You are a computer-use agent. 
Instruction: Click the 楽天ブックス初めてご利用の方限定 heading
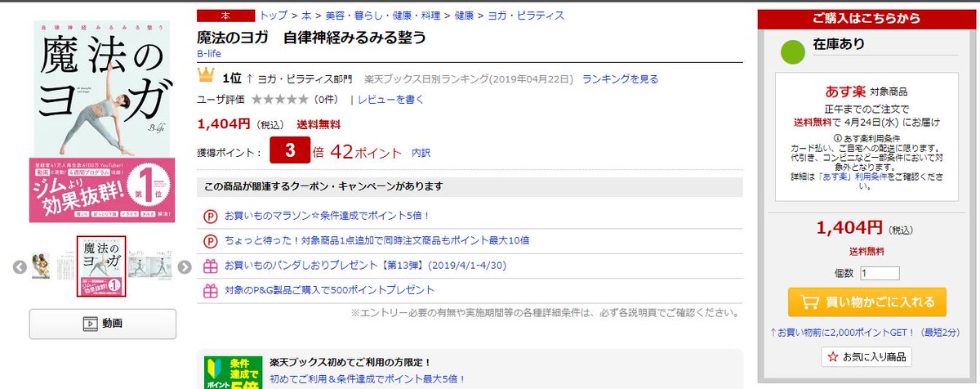click(350, 362)
